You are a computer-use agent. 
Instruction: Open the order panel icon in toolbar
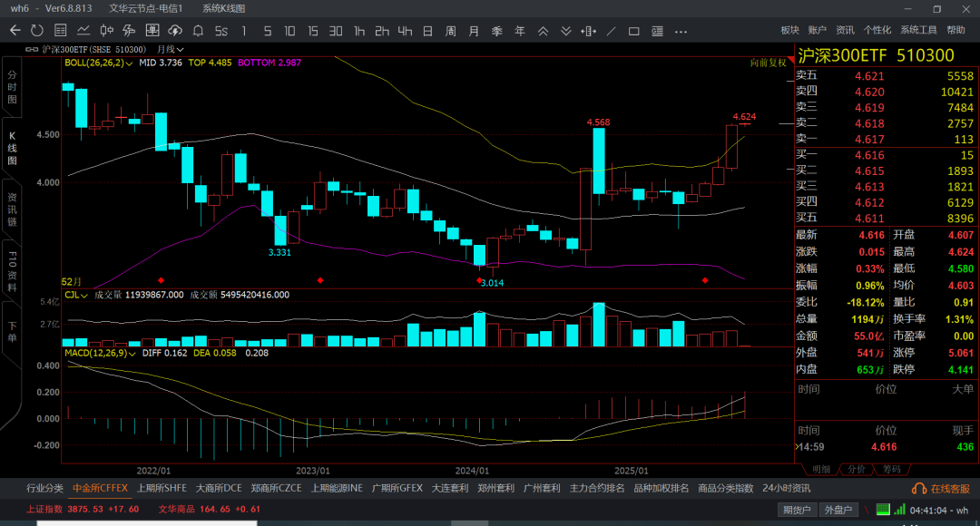pyautogui.click(x=152, y=31)
